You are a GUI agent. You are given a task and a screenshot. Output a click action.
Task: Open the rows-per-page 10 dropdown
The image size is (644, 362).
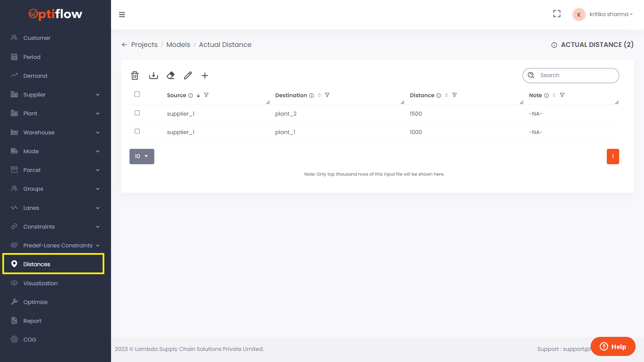pyautogui.click(x=142, y=157)
